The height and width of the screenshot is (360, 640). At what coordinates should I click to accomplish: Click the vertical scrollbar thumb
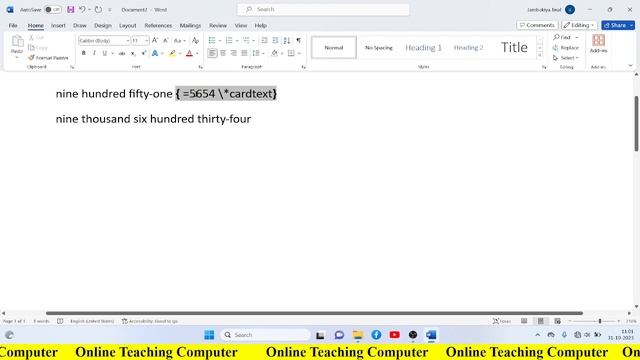click(636, 124)
